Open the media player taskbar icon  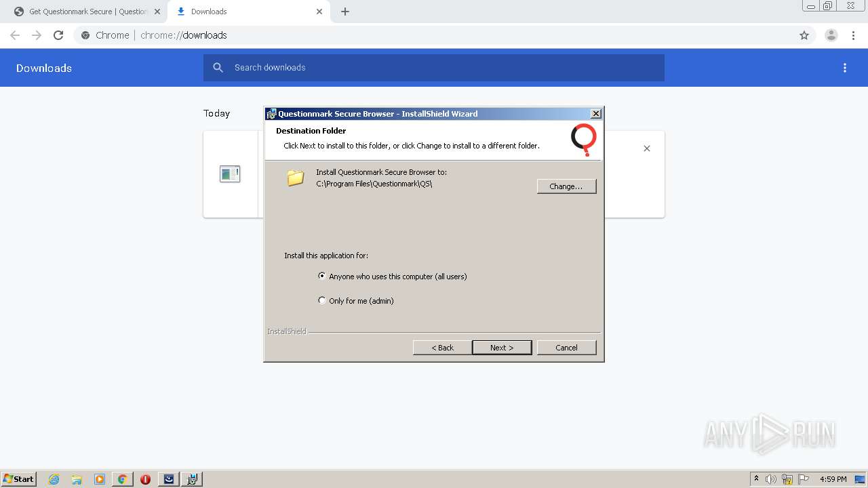100,479
